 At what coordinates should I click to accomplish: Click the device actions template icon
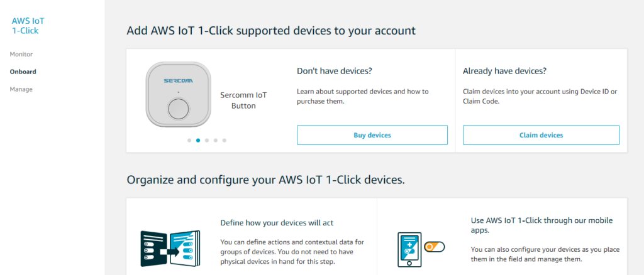tap(170, 249)
